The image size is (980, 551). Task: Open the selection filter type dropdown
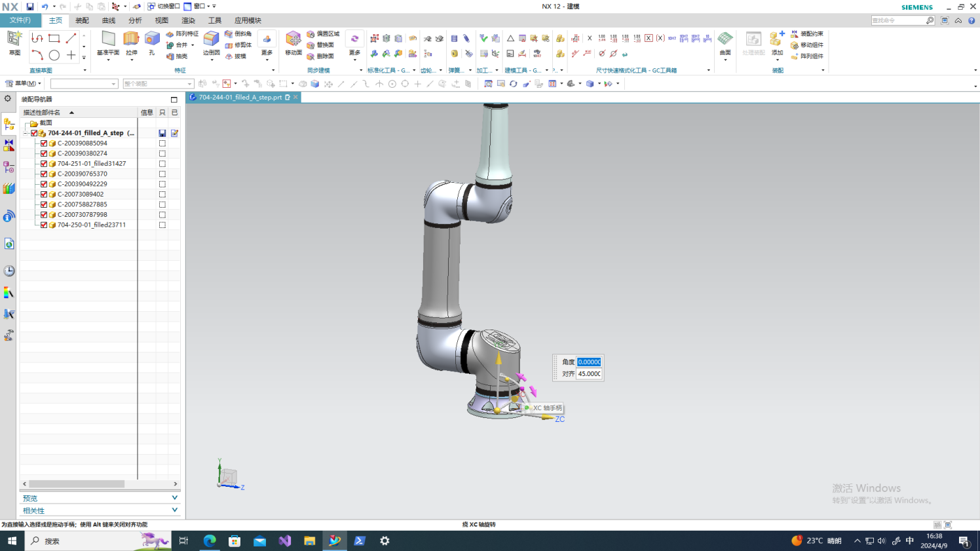[84, 84]
